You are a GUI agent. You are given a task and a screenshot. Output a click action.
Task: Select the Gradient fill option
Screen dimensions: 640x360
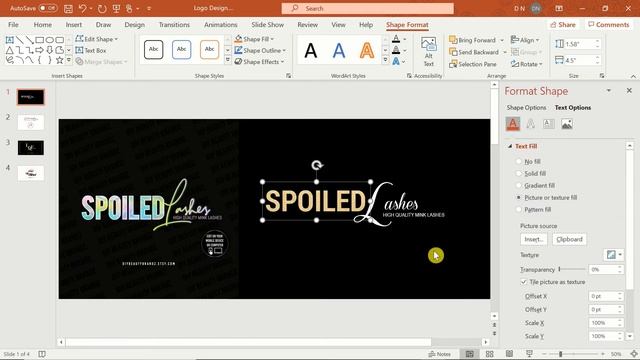(519, 185)
